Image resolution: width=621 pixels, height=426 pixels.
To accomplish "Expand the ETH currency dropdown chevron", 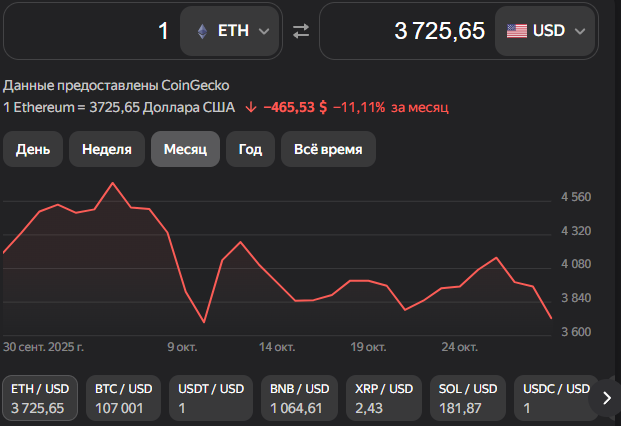I will 264,31.
